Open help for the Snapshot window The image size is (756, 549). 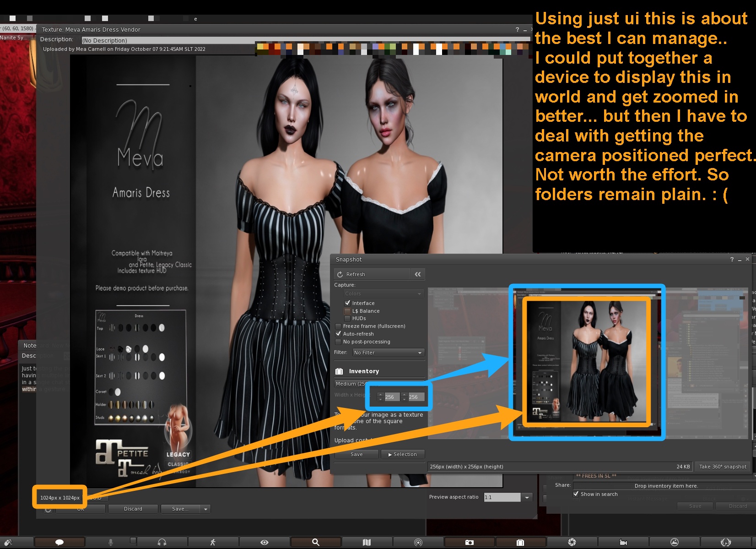point(732,259)
